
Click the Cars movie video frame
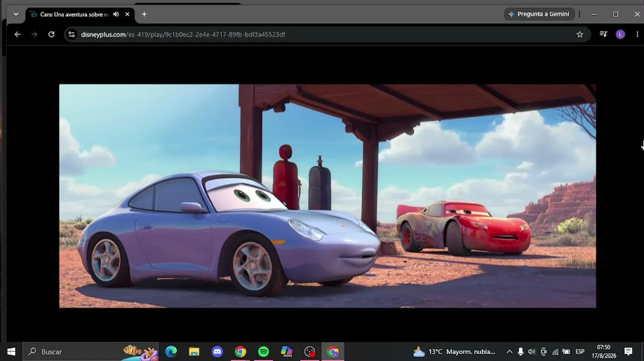tap(328, 196)
